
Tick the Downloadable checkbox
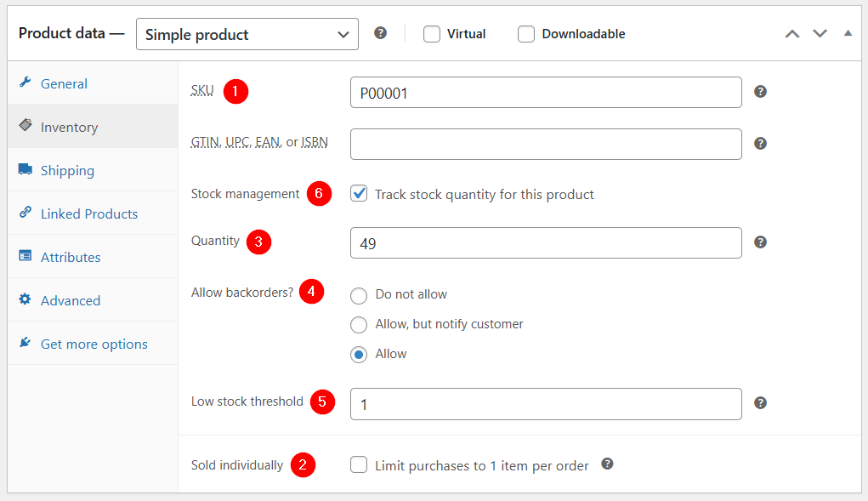(x=526, y=34)
